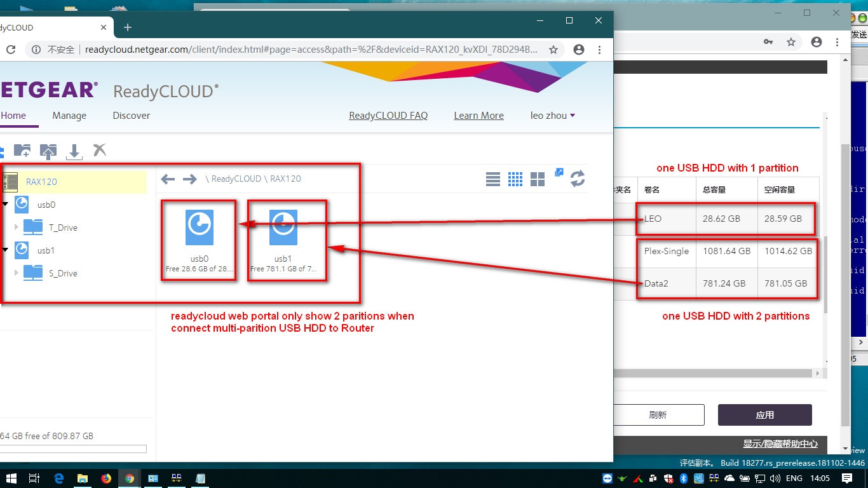The width and height of the screenshot is (868, 488).
Task: Open the ReadyCLOUD FAQ link
Action: click(x=388, y=115)
